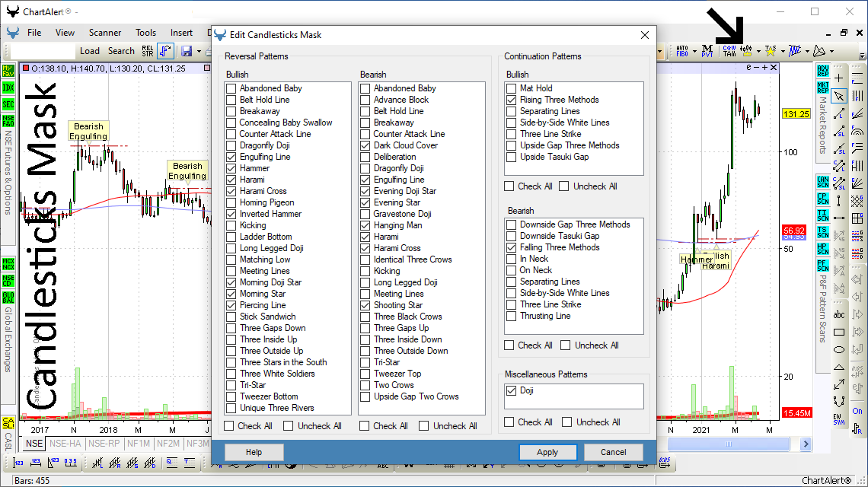Open the Insert menu

click(x=181, y=33)
